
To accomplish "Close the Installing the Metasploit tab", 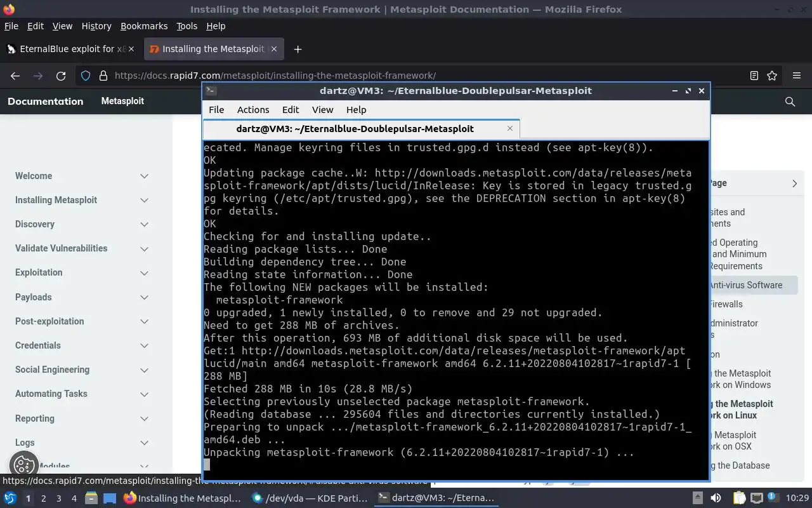I will 274,49.
